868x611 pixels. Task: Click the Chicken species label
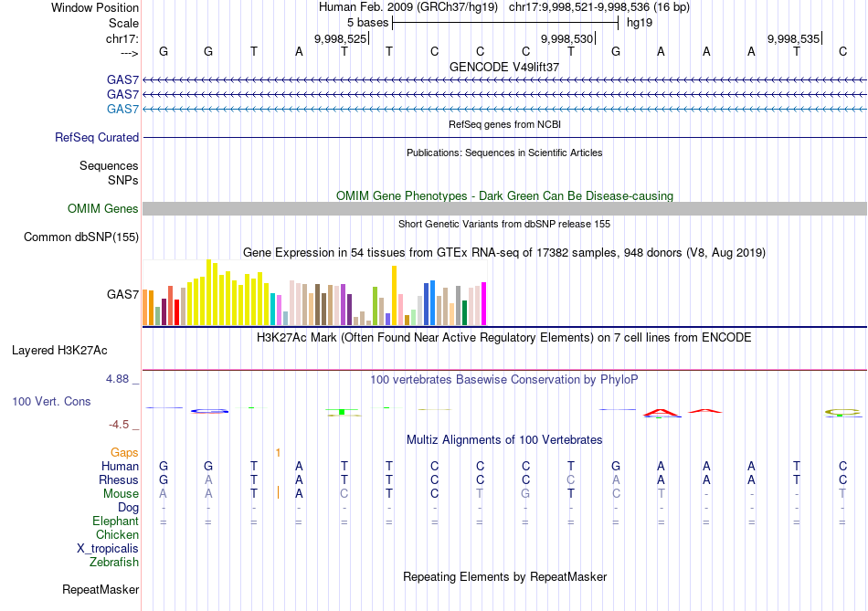click(x=117, y=534)
